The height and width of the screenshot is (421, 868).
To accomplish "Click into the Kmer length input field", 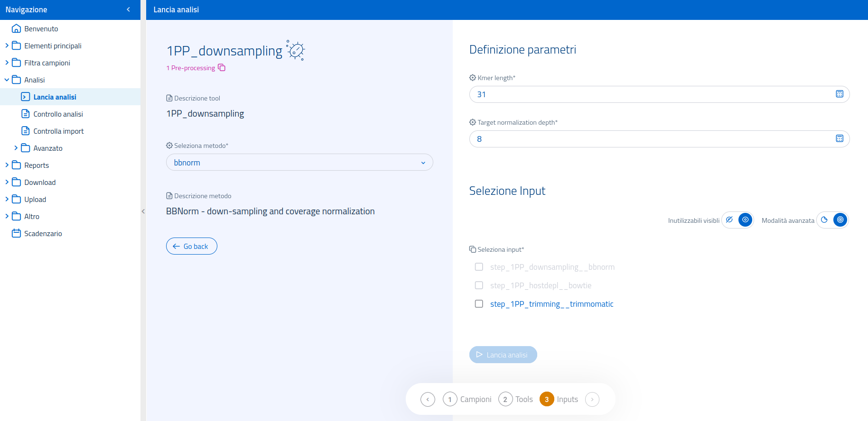I will (650, 94).
